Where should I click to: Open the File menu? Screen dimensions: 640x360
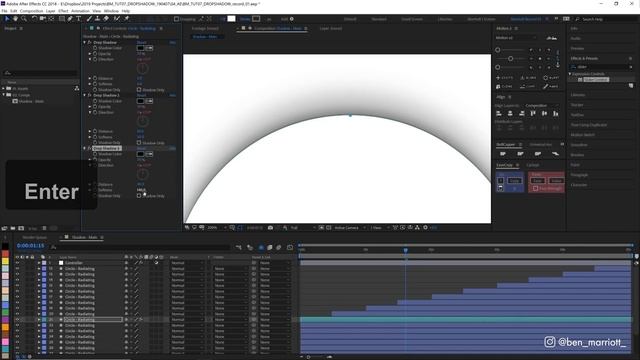4,11
